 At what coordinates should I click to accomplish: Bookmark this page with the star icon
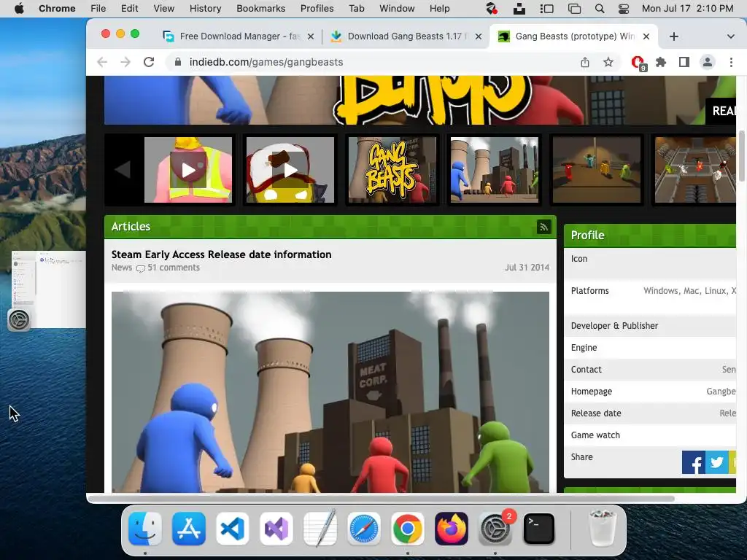tap(608, 62)
